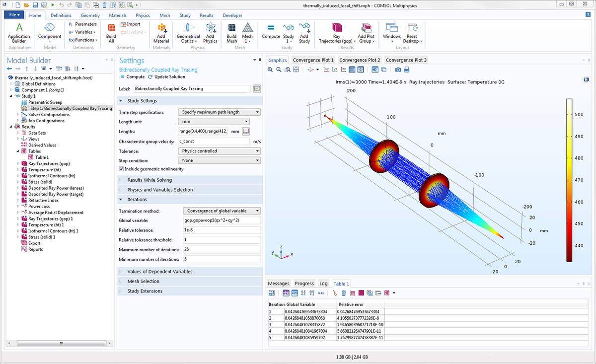
Task: Expand the Results While Solving section
Action: [x=149, y=180]
